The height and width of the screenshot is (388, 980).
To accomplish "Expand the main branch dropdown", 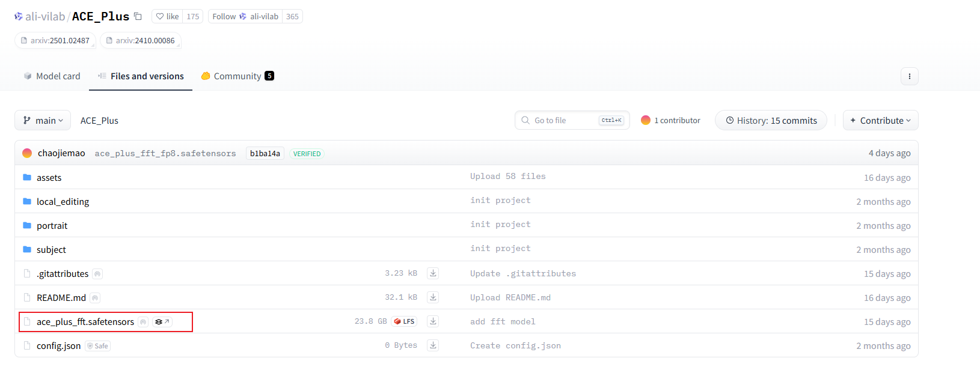I will coord(43,120).
